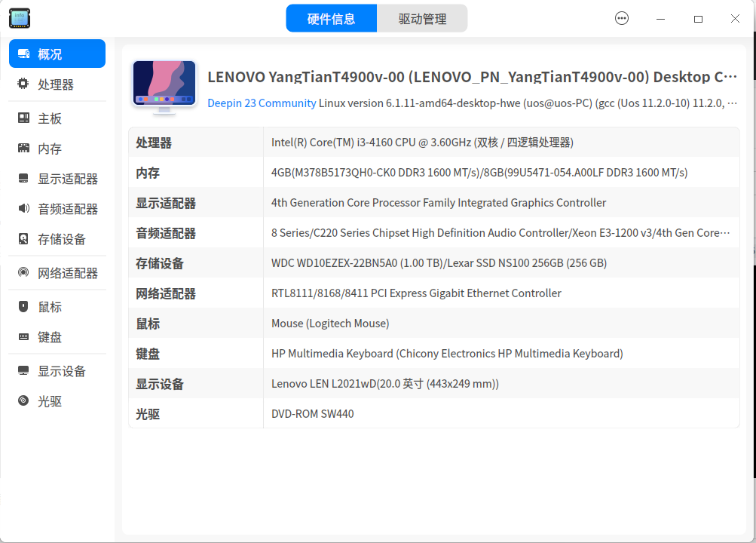Click the 光驱 optical drive icon in sidebar
756x543 pixels.
coord(23,400)
